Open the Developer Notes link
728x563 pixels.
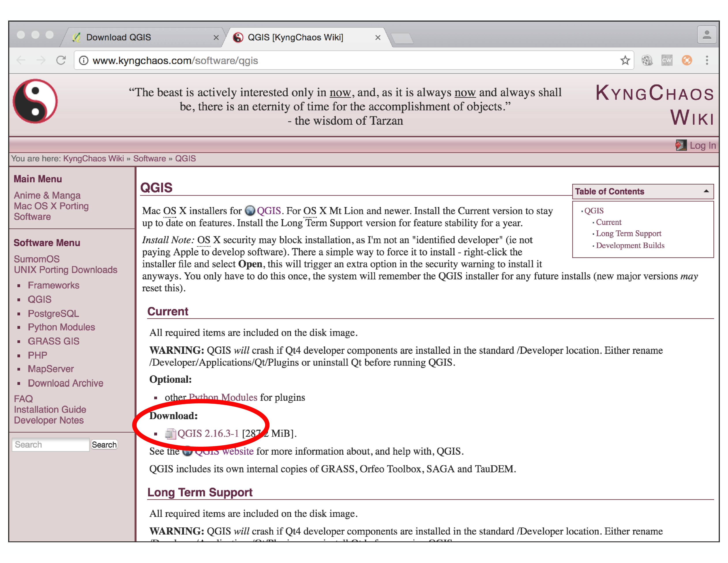point(49,420)
